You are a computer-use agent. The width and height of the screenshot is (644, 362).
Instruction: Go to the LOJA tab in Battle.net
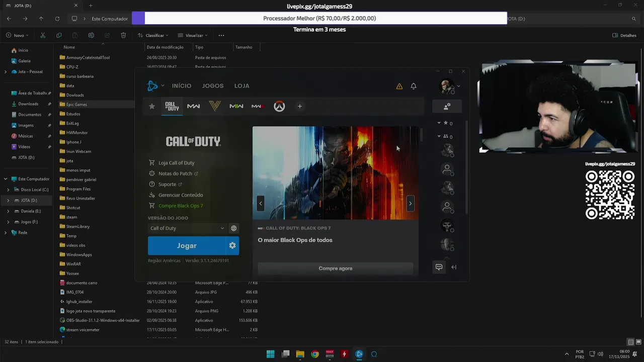point(242,86)
